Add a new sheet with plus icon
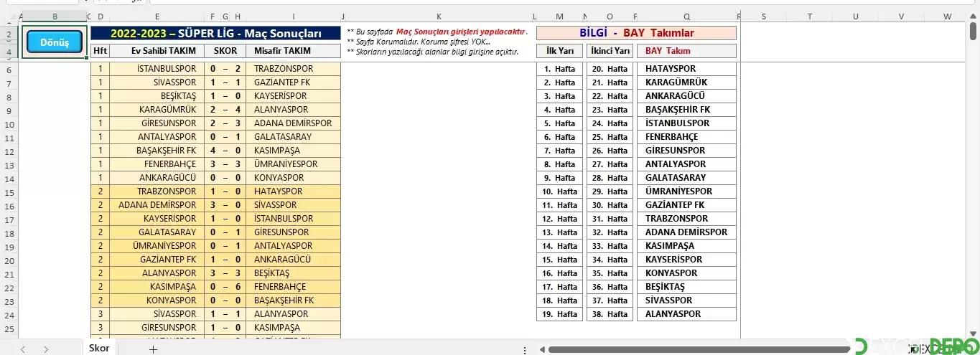This screenshot has width=980, height=355. point(152,349)
